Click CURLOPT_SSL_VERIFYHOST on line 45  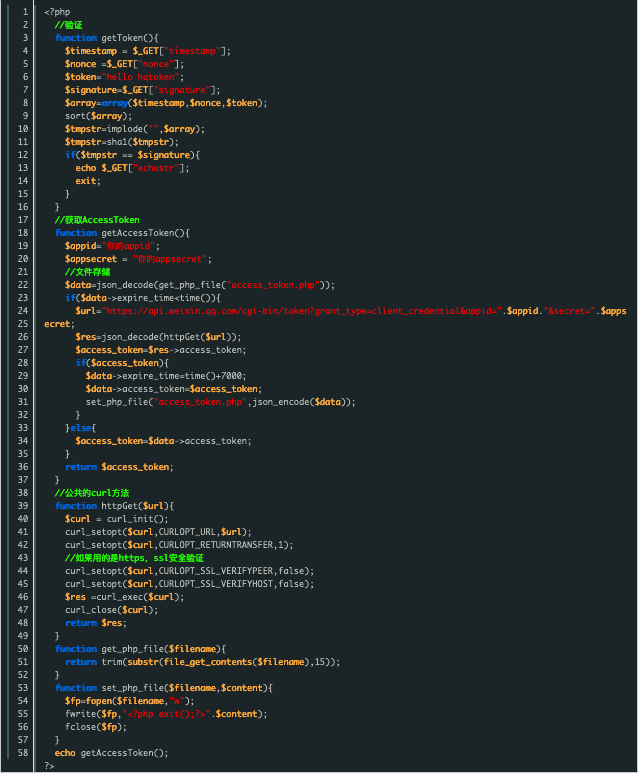(x=215, y=584)
